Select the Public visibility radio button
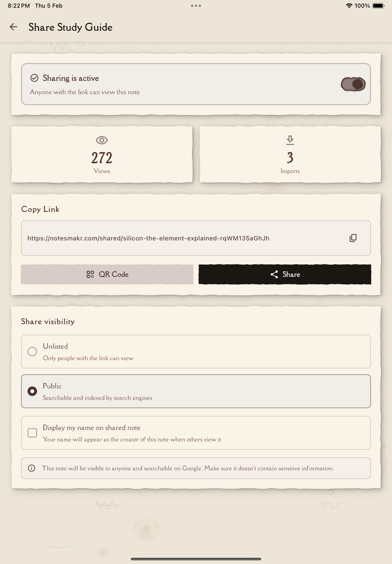Image resolution: width=392 pixels, height=564 pixels. pyautogui.click(x=32, y=391)
